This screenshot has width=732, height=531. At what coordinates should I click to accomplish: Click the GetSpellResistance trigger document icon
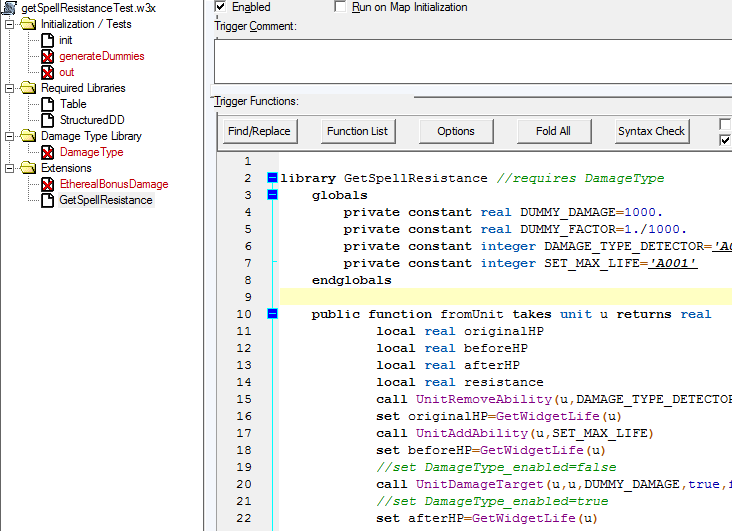47,200
